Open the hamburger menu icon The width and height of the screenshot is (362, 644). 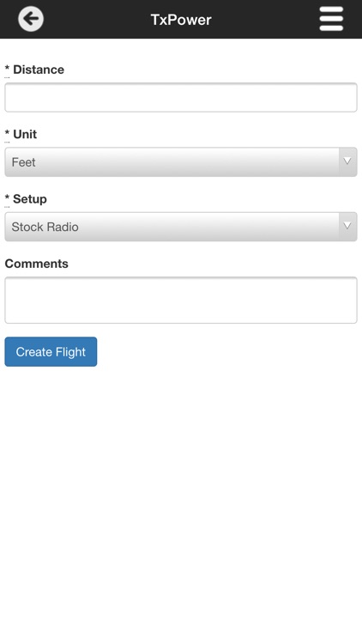tap(331, 19)
